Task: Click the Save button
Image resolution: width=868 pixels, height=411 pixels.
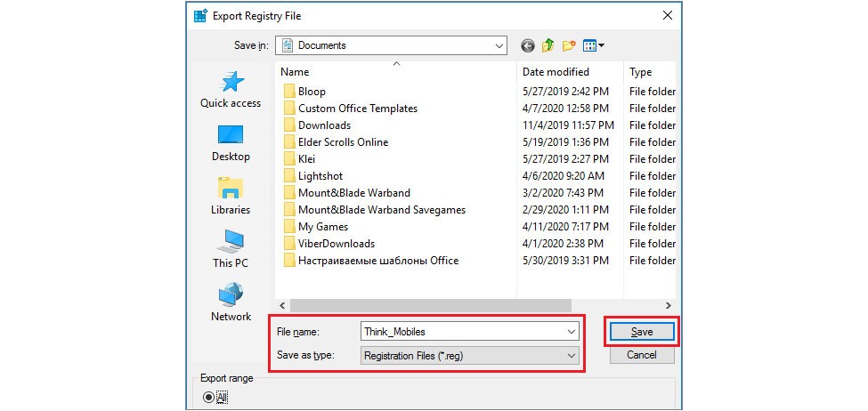Action: click(642, 332)
